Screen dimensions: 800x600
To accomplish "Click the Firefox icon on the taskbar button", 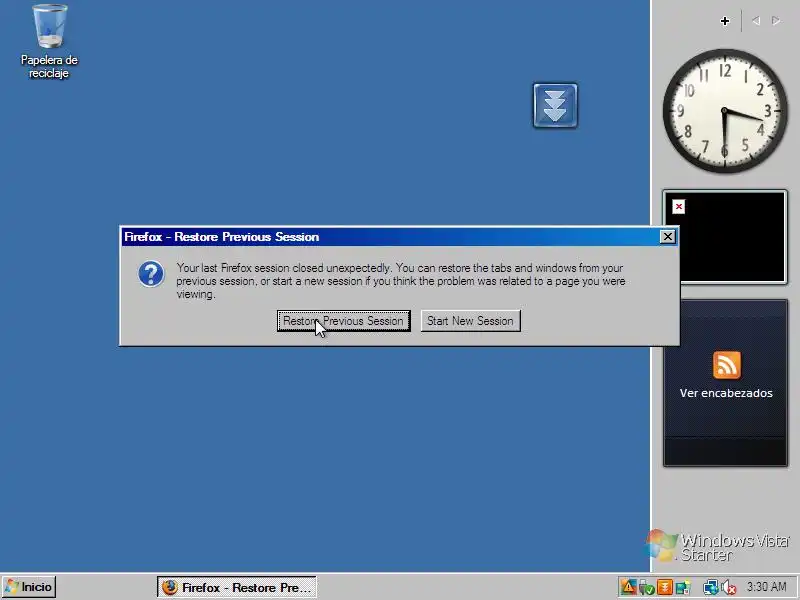I will click(x=169, y=587).
